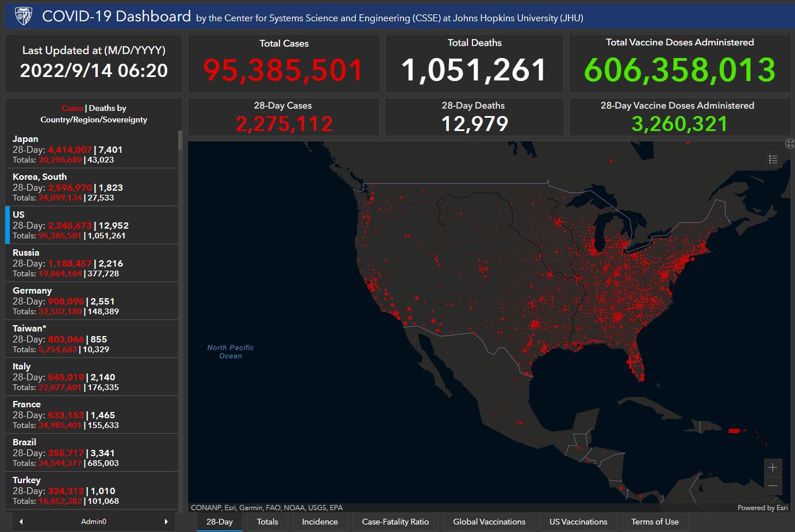Follow the Powered by Esri link
The height and width of the screenshot is (532, 795).
click(x=763, y=508)
